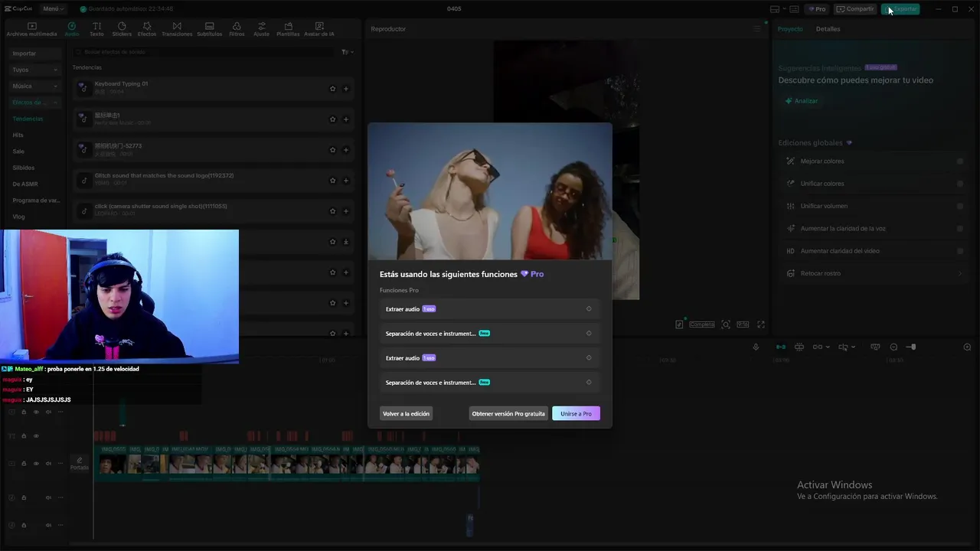Open the Filtros tool tab
The width and height of the screenshot is (980, 551).
[237, 30]
